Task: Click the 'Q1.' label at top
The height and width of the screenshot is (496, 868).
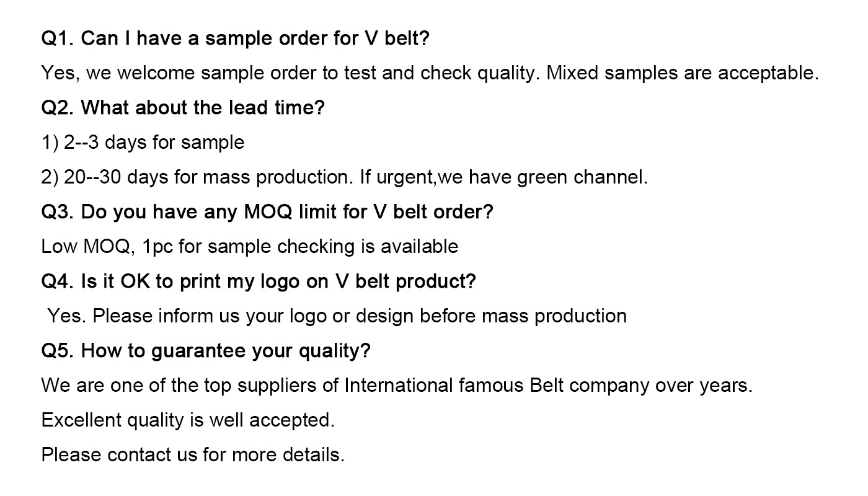Action: click(x=58, y=38)
